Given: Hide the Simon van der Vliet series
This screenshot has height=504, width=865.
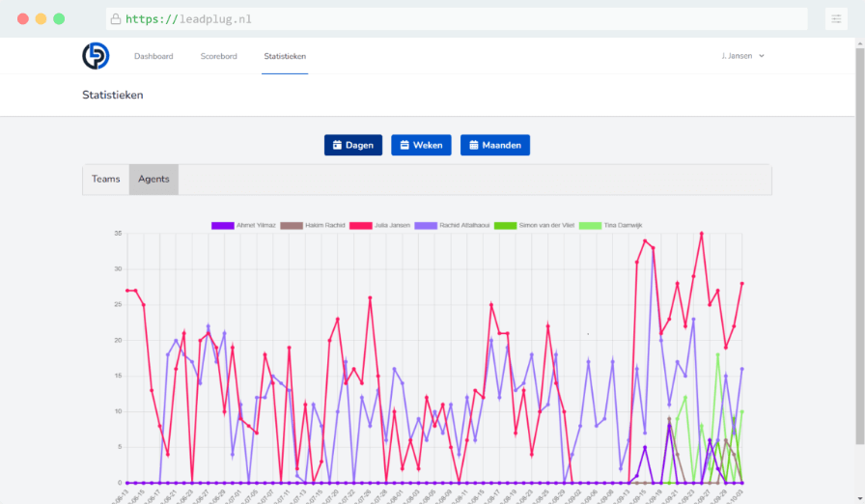Looking at the screenshot, I should click(545, 225).
